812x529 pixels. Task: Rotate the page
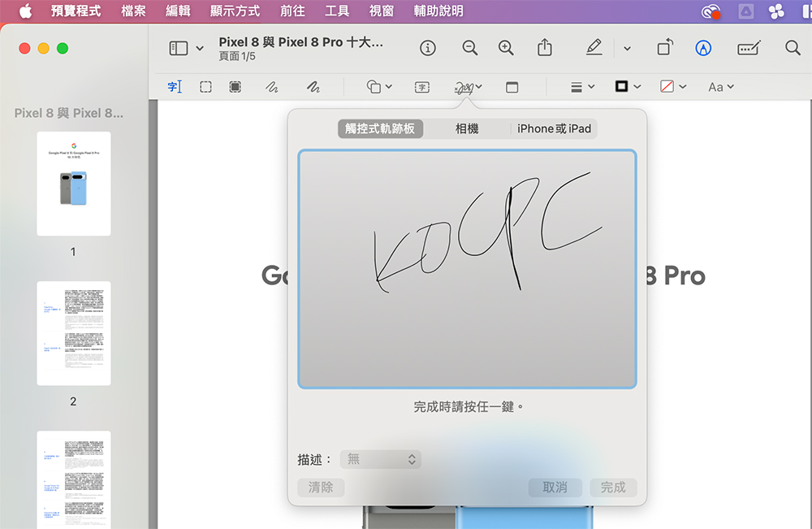(666, 48)
